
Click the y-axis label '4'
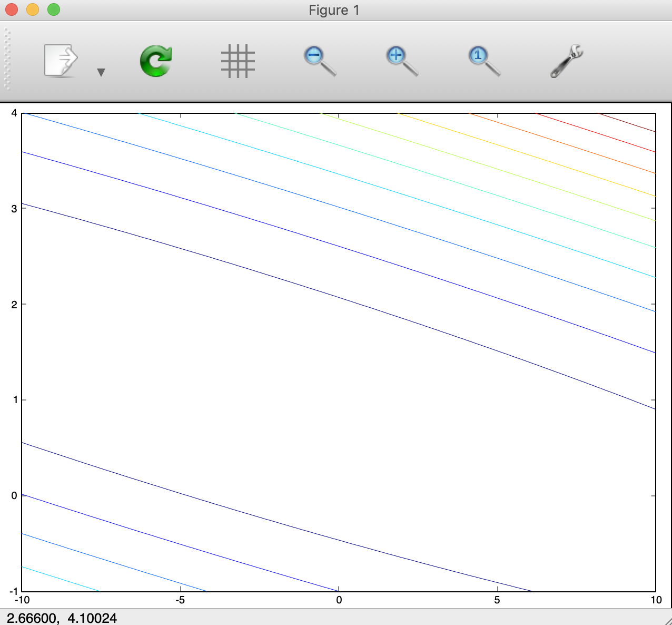click(x=15, y=113)
